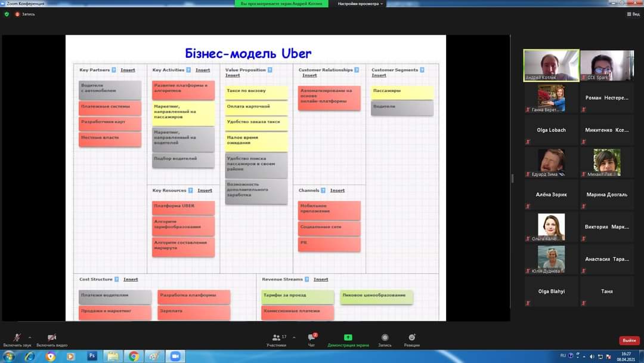Select the Марина Довгаль participant tile

point(607,195)
